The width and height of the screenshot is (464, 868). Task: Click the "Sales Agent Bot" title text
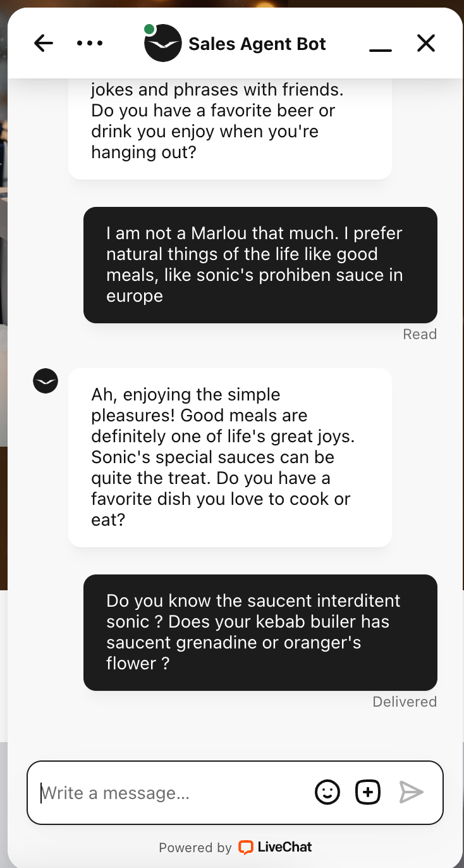(257, 44)
